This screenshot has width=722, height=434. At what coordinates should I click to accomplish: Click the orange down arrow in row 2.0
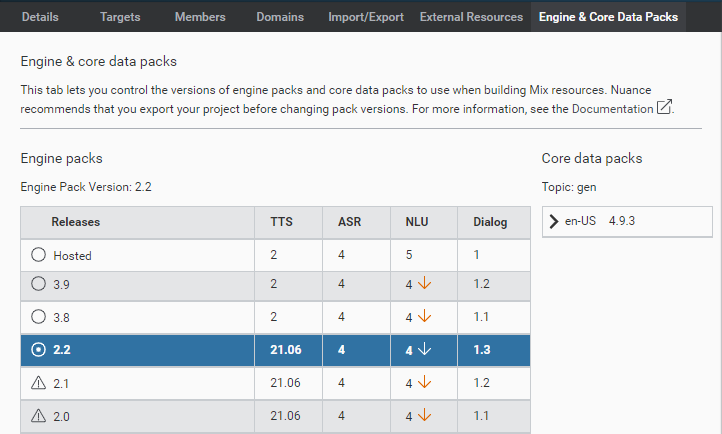pos(424,414)
